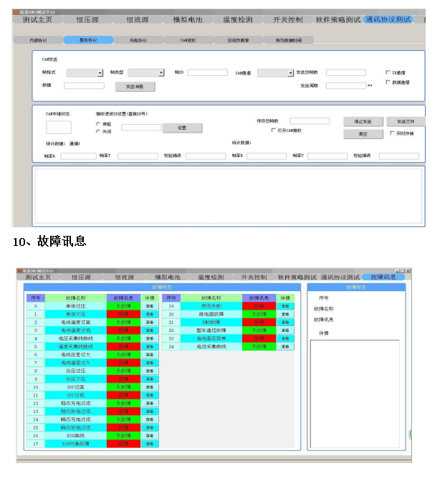The height and width of the screenshot is (504, 435).
Task: Tick the 实时存储 checkbox
Action: 391,133
